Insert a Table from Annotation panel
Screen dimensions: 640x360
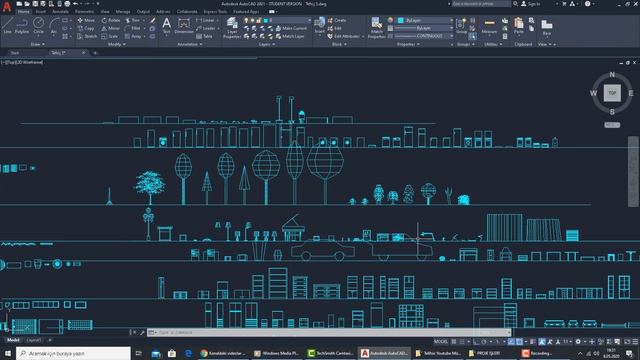pyautogui.click(x=204, y=36)
